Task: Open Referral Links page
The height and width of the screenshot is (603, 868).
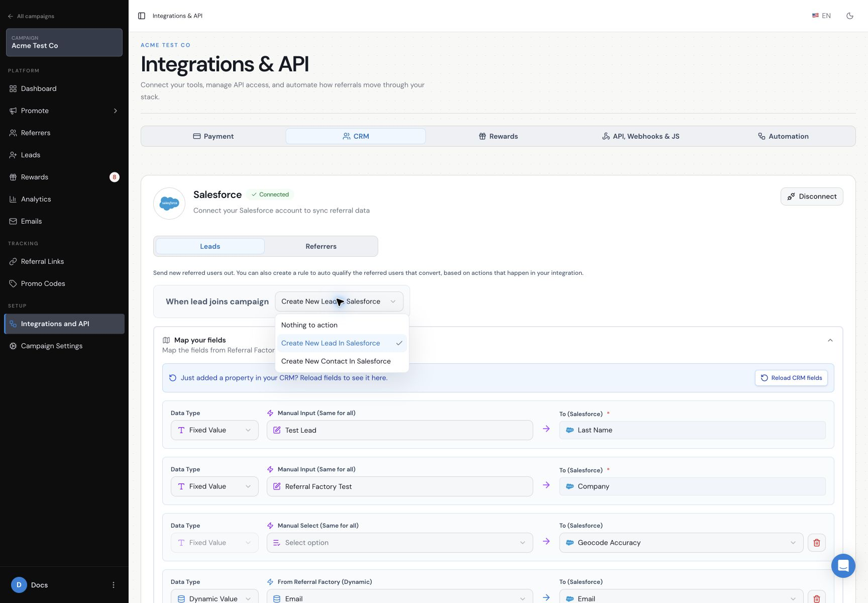Action: [x=64, y=261]
